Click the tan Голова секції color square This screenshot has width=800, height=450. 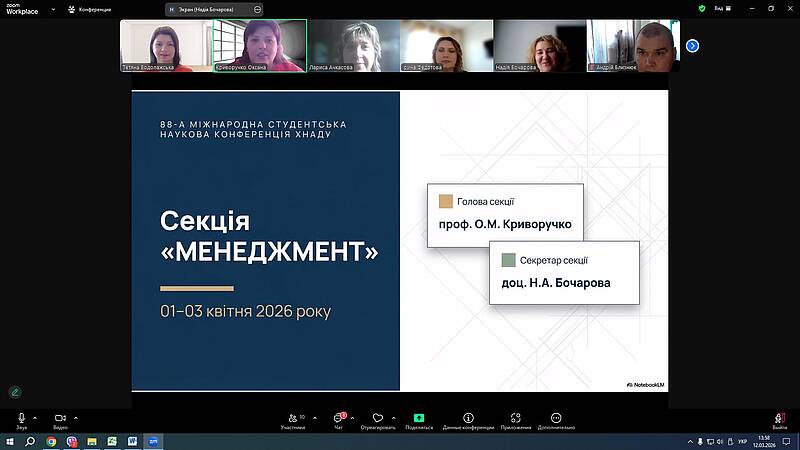tap(446, 201)
